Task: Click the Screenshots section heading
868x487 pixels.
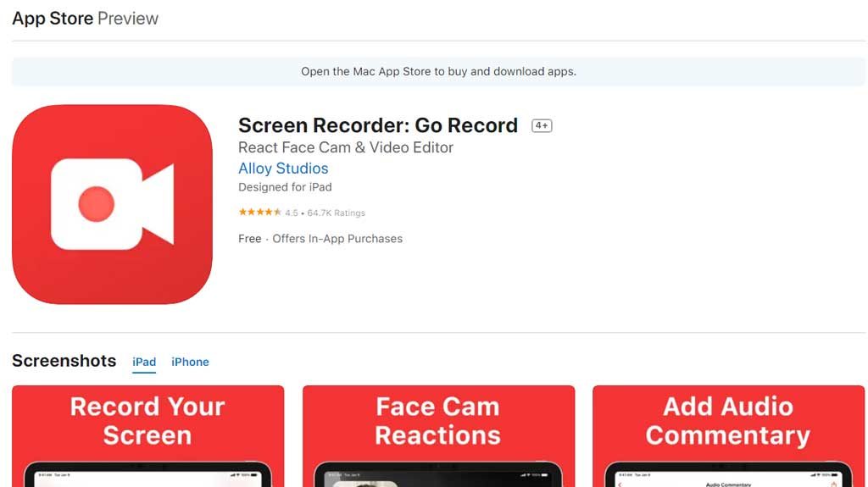Action: tap(64, 361)
